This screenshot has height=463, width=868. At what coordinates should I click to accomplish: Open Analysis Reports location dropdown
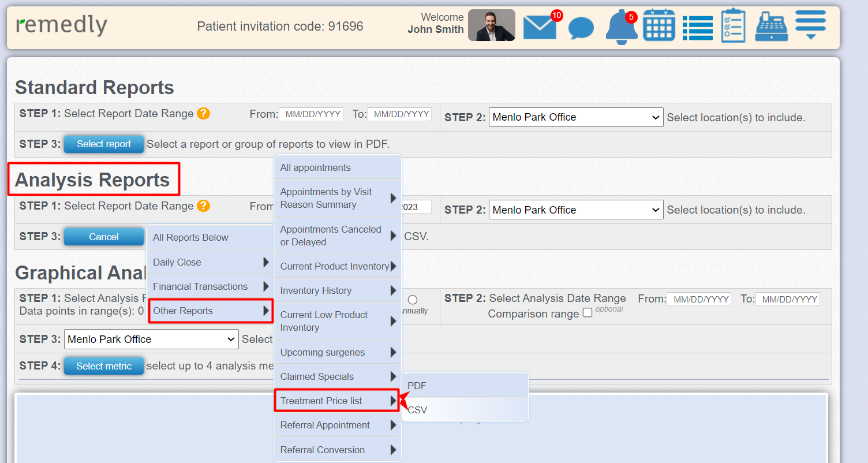pyautogui.click(x=575, y=210)
